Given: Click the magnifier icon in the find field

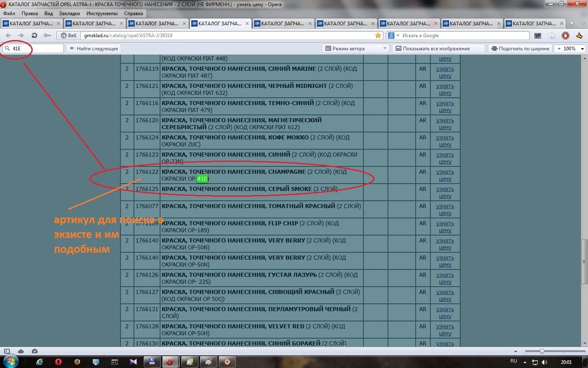Looking at the screenshot, I should coord(7,48).
